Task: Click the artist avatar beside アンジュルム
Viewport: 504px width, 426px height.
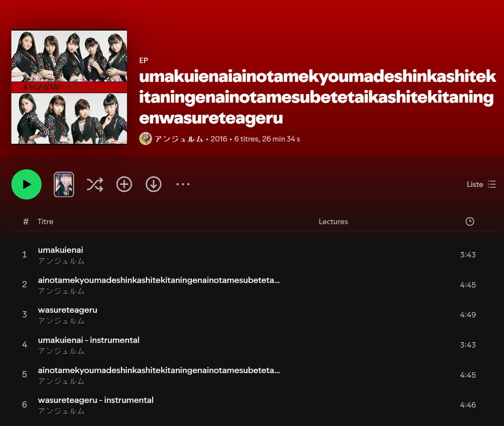Action: click(x=145, y=139)
